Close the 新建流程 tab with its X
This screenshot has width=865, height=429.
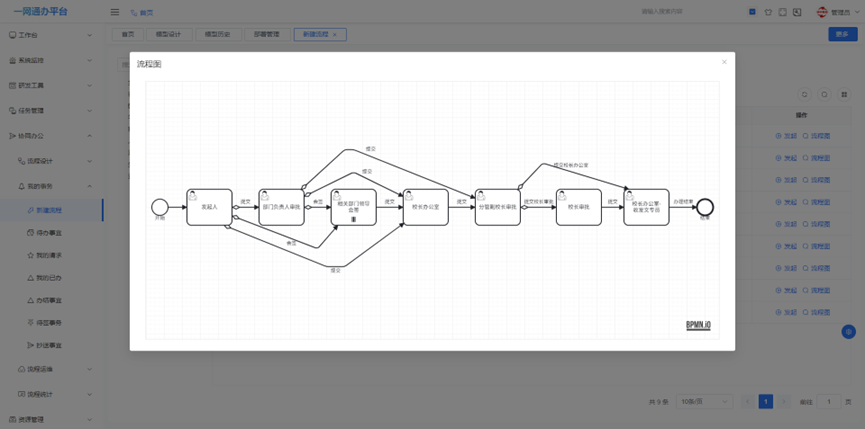(335, 34)
